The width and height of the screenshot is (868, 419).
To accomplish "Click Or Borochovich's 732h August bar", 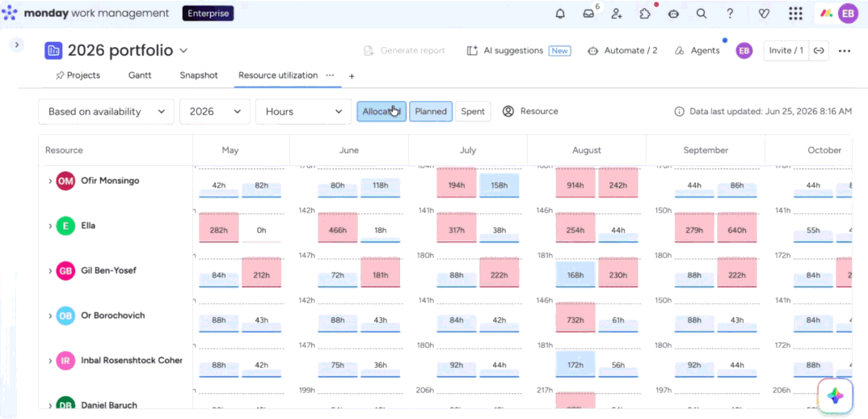I will click(x=575, y=317).
